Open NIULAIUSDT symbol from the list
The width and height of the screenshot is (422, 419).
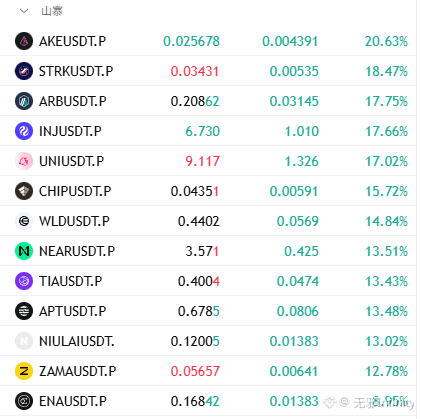[x=77, y=341]
